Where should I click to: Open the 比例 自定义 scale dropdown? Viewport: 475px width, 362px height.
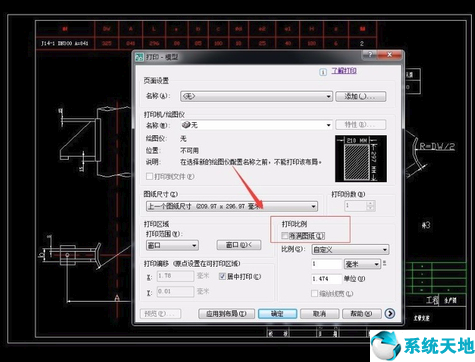(350, 249)
